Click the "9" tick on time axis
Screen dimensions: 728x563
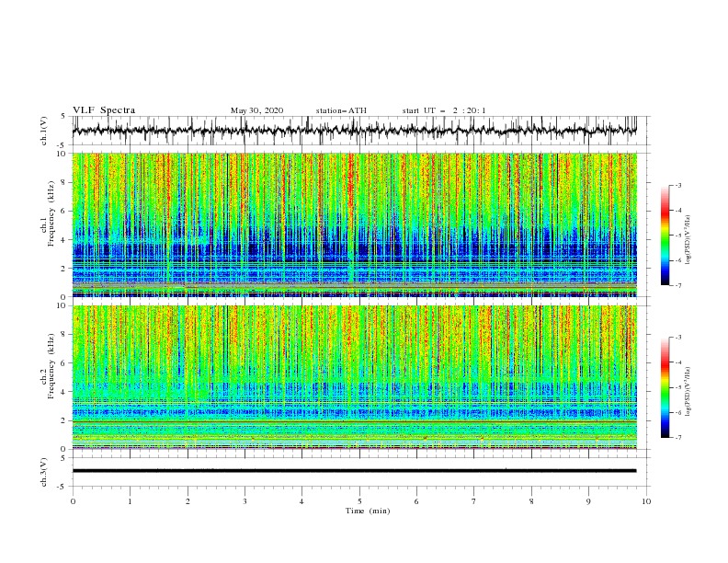(588, 501)
